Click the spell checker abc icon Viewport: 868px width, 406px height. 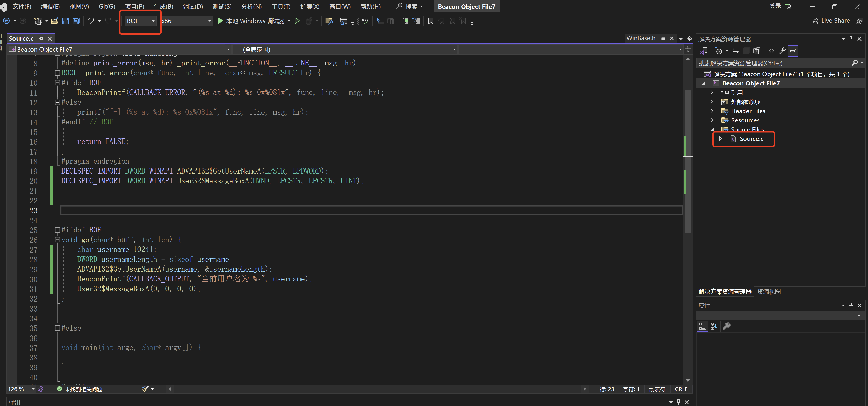365,21
